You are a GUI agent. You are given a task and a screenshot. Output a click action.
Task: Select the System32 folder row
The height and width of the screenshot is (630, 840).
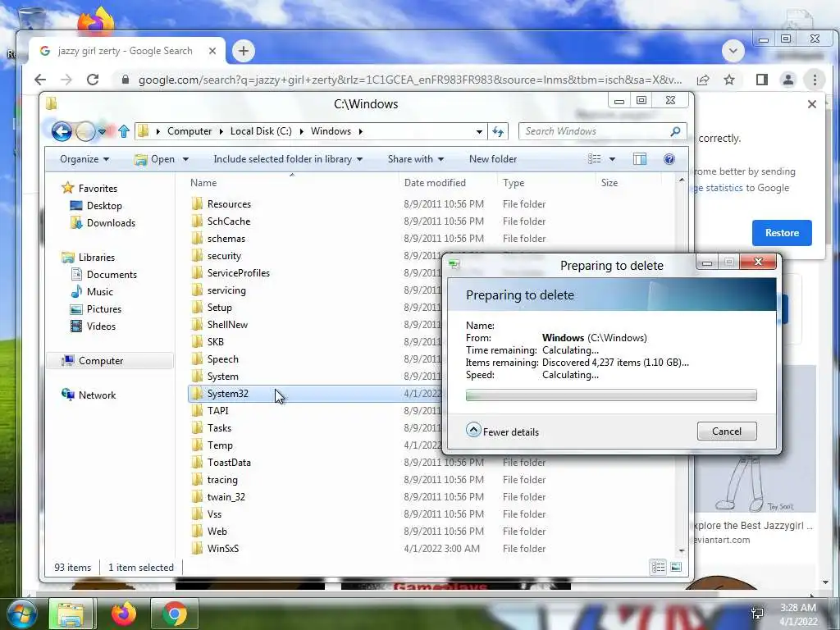(x=316, y=394)
